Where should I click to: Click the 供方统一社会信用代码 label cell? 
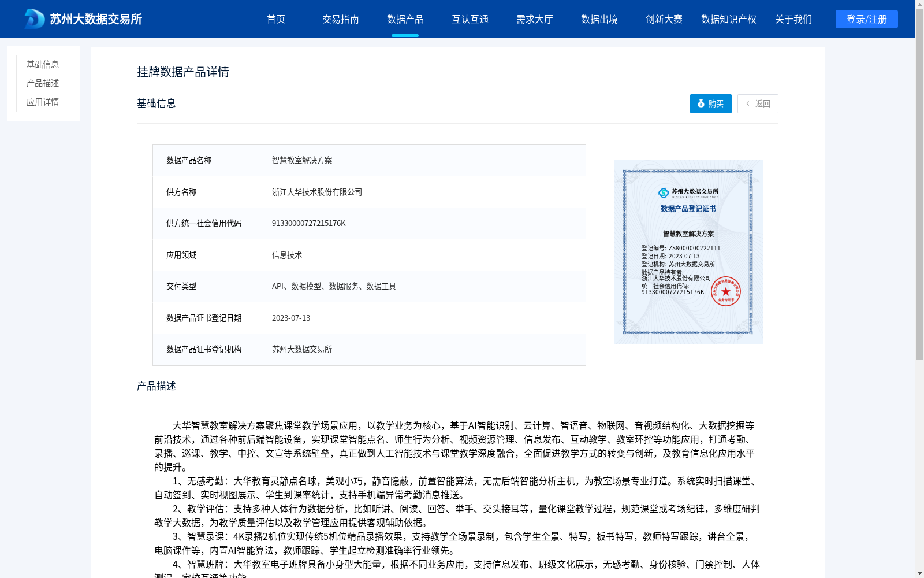(208, 223)
